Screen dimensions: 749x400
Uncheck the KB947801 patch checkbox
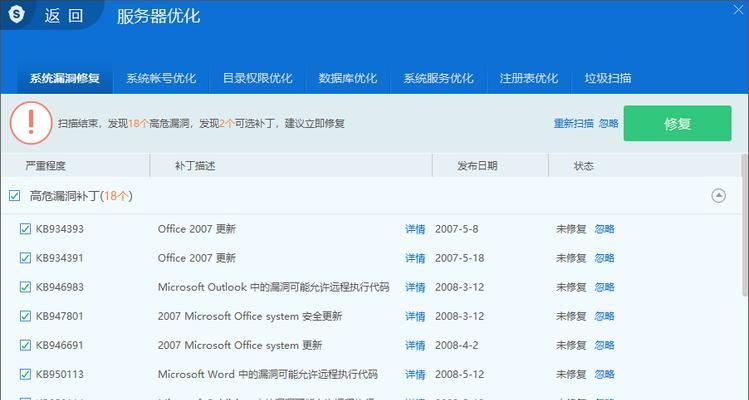25,316
